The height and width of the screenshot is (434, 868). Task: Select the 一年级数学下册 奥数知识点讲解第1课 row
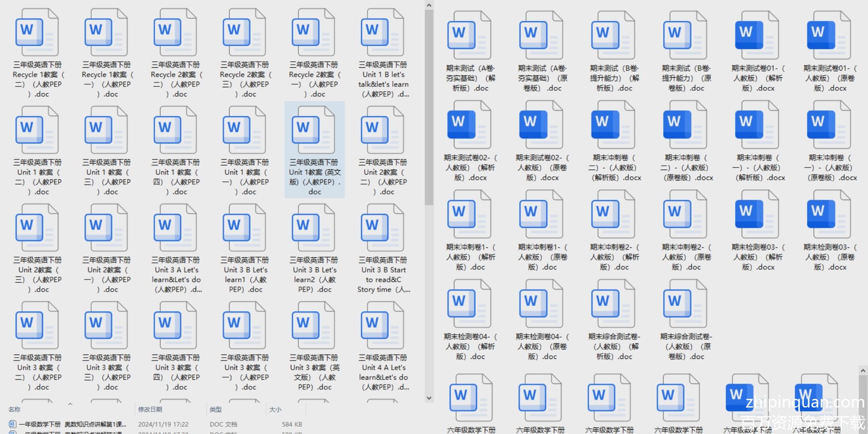click(156, 424)
